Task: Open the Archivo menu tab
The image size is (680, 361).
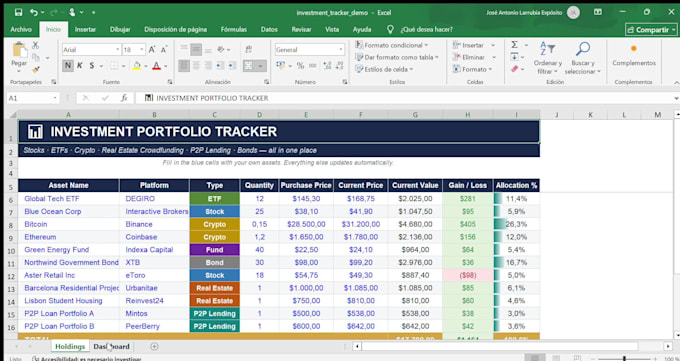Action: pos(21,30)
